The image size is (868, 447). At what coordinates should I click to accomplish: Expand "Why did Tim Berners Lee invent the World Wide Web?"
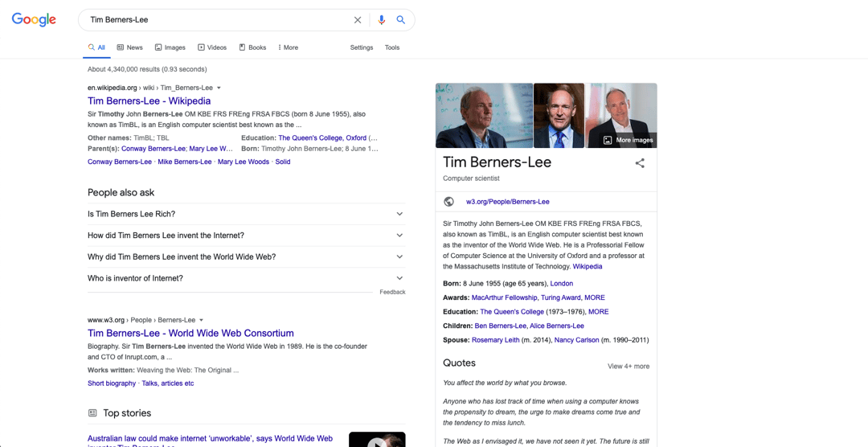tap(247, 257)
